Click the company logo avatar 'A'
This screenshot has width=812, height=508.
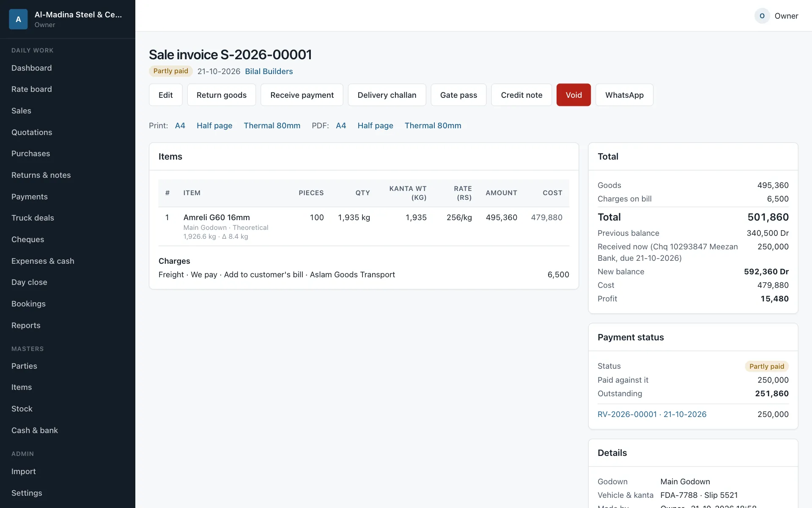[x=18, y=19]
